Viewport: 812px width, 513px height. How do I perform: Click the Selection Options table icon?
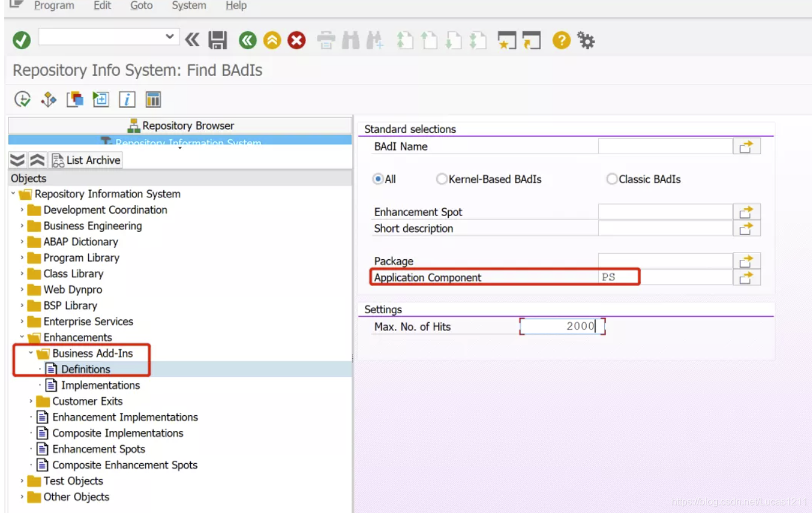(153, 100)
